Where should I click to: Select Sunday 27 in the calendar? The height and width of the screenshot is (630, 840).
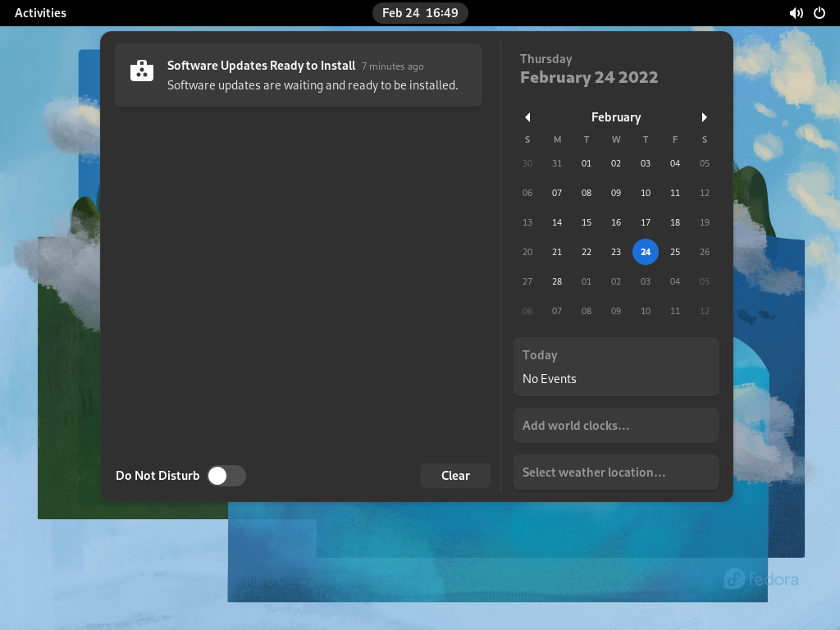click(527, 281)
